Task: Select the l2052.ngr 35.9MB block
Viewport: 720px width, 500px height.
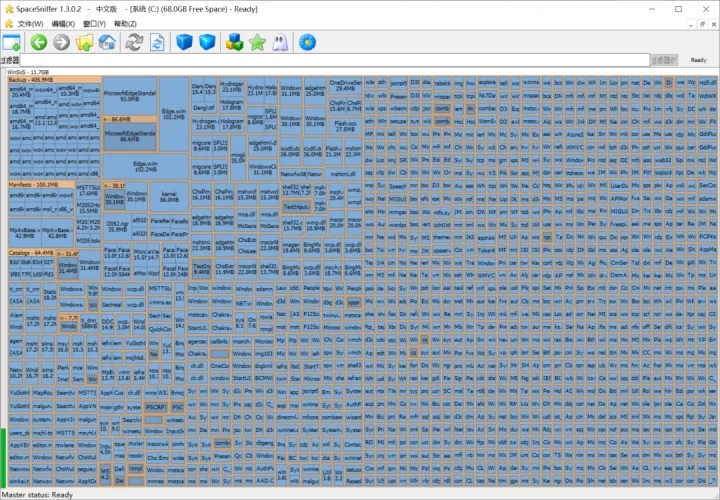Action: click(x=117, y=227)
